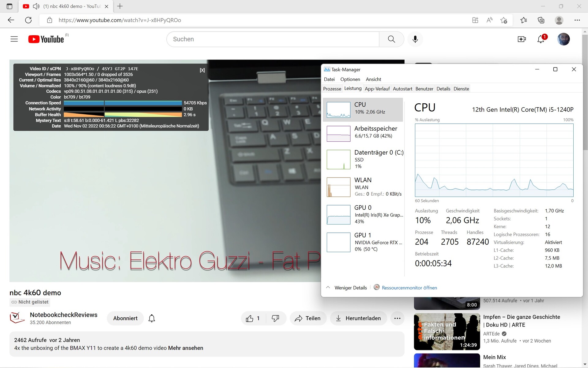The height and width of the screenshot is (368, 588).
Task: Open the Optionen menu in Task-Manager
Action: point(350,79)
